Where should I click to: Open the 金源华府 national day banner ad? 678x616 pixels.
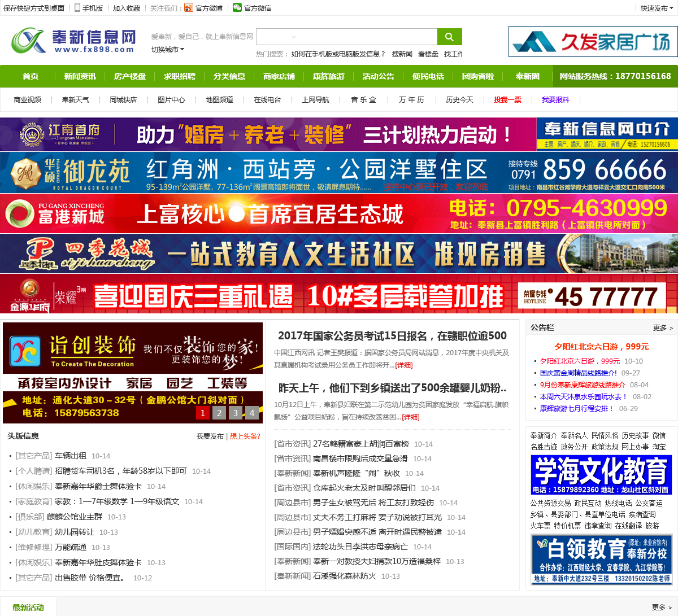coord(339,294)
